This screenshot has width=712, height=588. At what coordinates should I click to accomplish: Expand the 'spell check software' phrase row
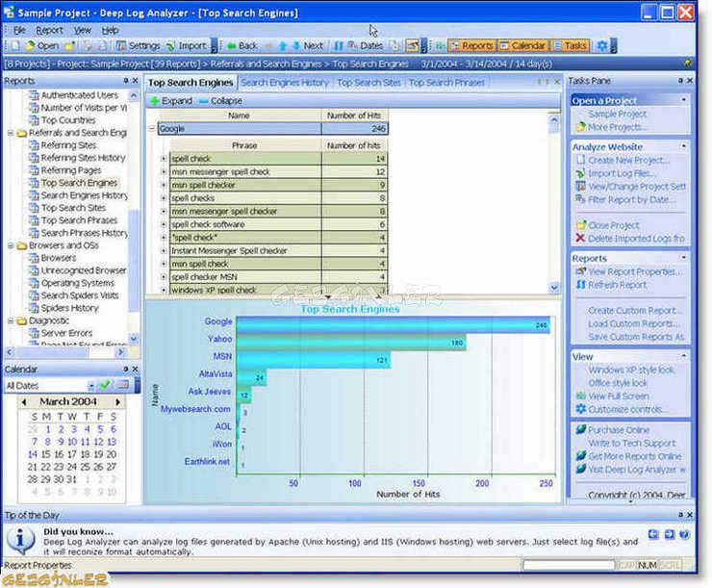[x=164, y=225]
